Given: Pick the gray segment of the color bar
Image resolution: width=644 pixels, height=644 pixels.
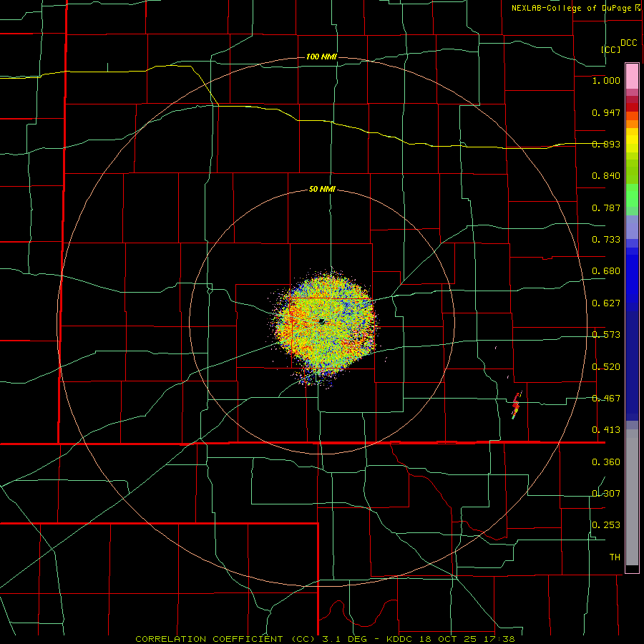Looking at the screenshot, I should click(632, 497).
